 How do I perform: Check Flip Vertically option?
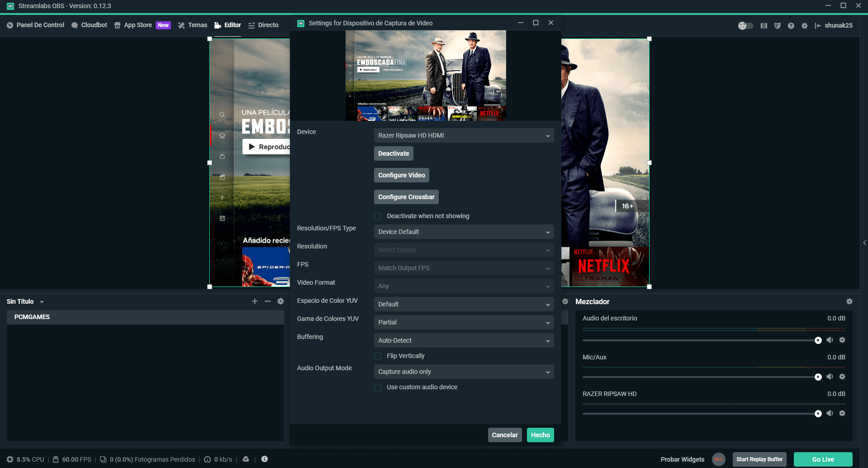pos(378,356)
